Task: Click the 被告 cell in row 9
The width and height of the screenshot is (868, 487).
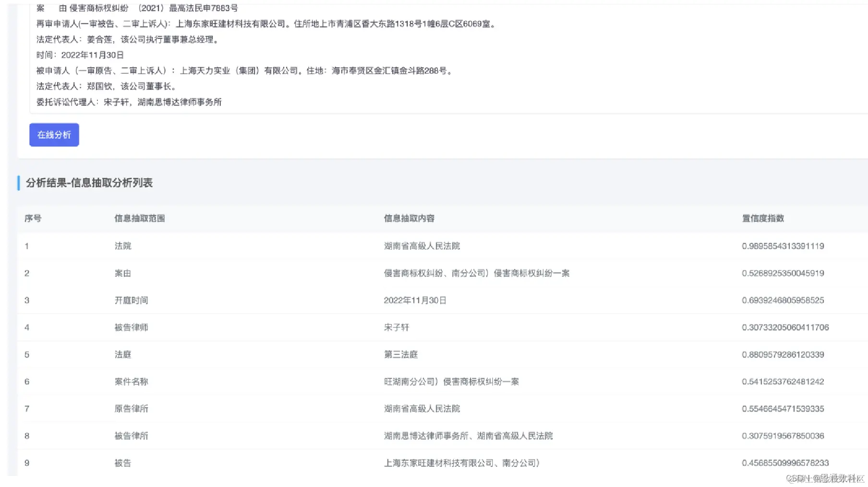Action: point(123,463)
